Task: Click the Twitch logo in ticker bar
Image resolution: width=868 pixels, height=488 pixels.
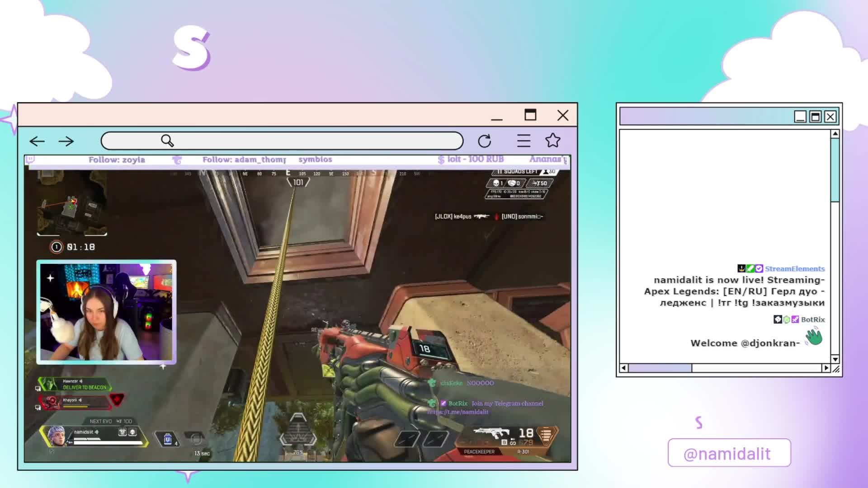Action: pos(30,159)
